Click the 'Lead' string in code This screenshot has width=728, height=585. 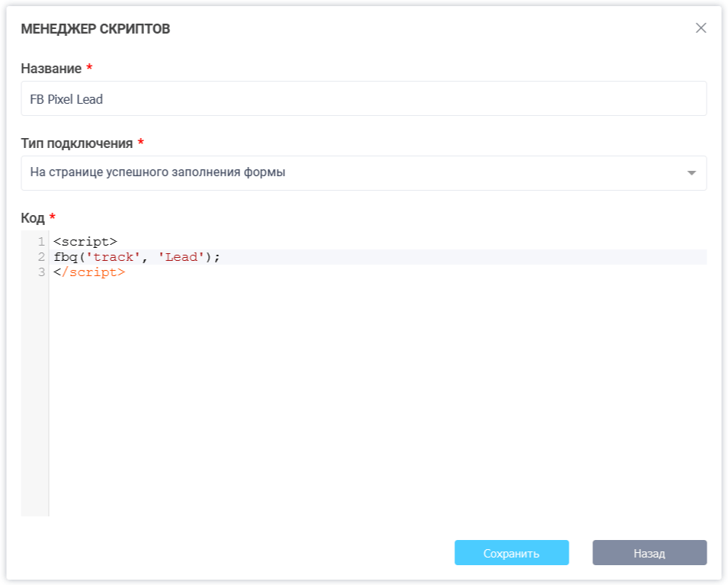[181, 257]
